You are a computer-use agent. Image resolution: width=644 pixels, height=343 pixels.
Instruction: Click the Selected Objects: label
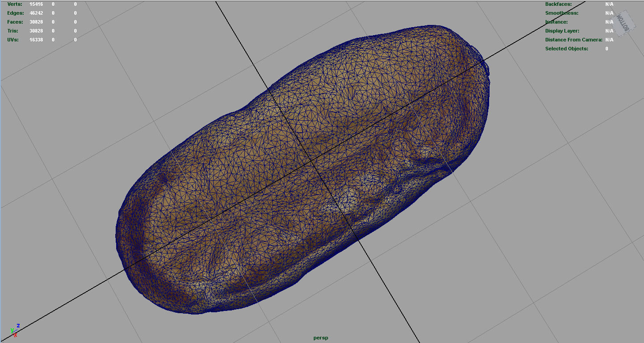[x=567, y=49]
